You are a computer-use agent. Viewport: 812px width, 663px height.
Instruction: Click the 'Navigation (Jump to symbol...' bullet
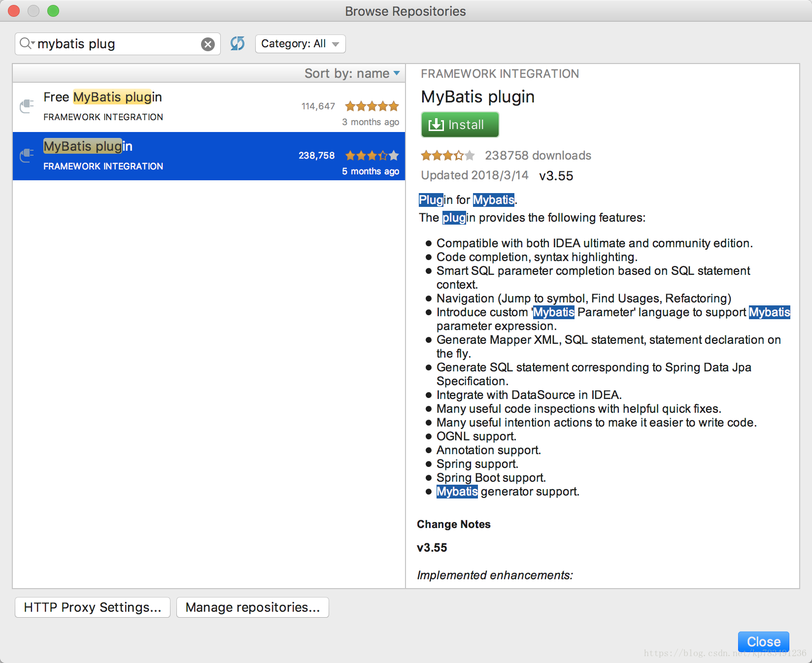coord(584,298)
